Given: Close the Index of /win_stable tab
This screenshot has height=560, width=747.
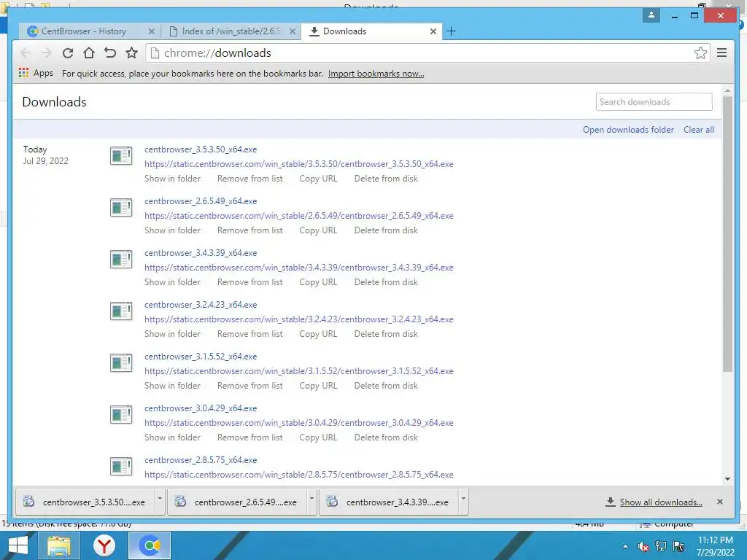Looking at the screenshot, I should [293, 31].
